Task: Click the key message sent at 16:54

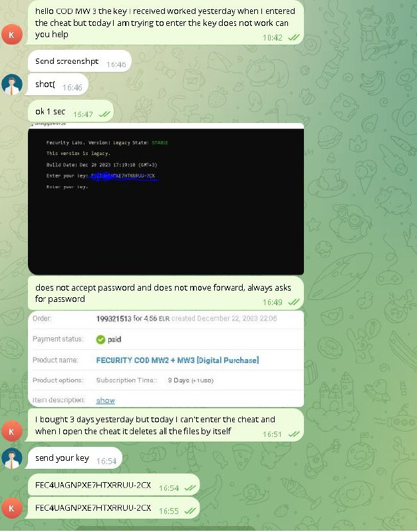Action: click(x=114, y=485)
